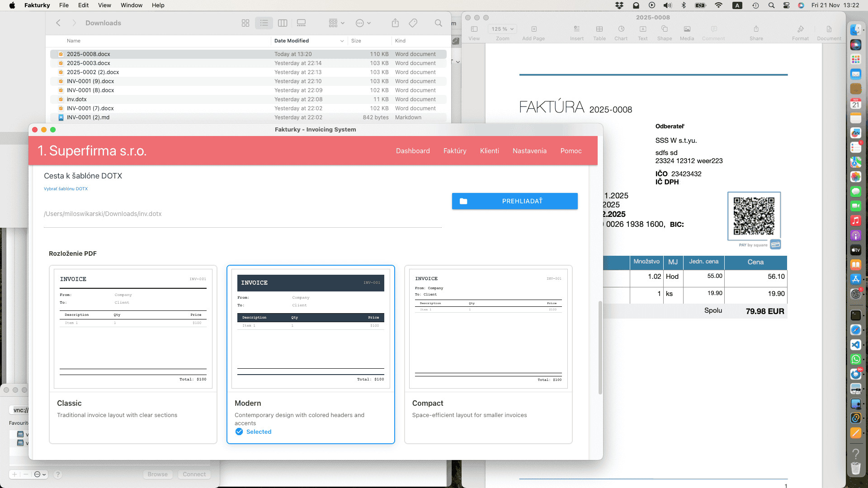Click the Modern layout Selected checkmark

pyautogui.click(x=239, y=432)
